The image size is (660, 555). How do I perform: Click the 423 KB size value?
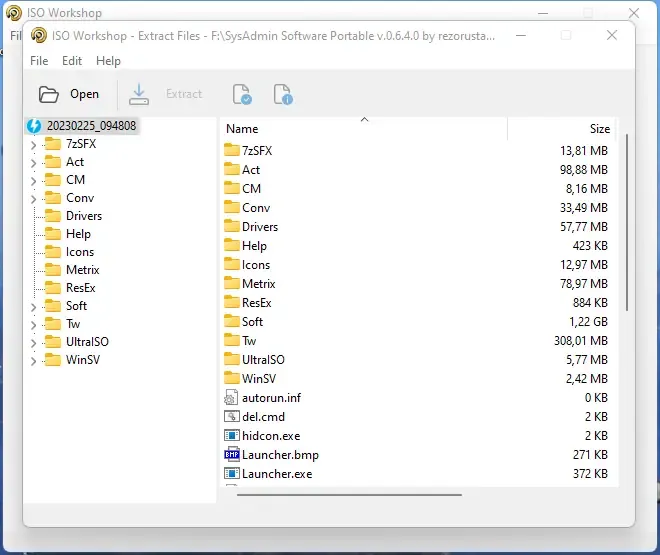590,245
